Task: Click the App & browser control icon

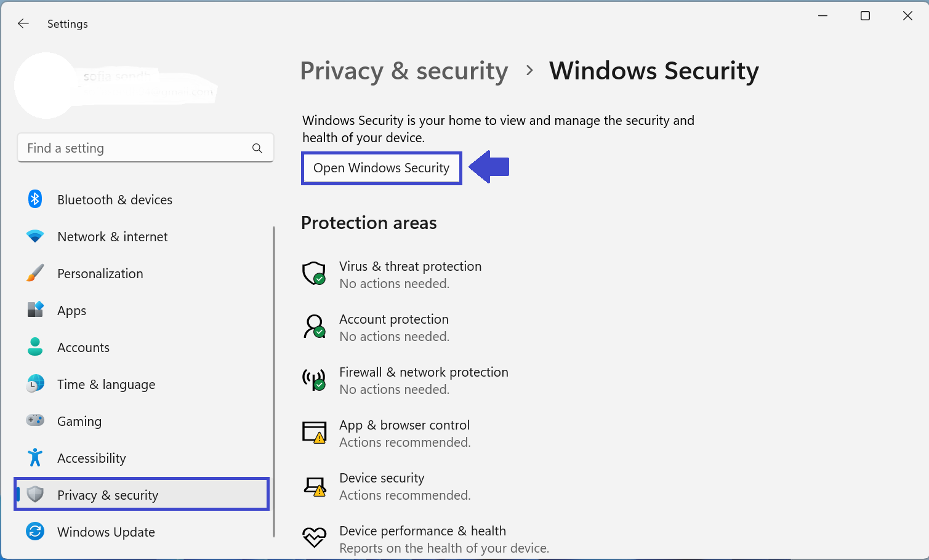Action: (314, 433)
